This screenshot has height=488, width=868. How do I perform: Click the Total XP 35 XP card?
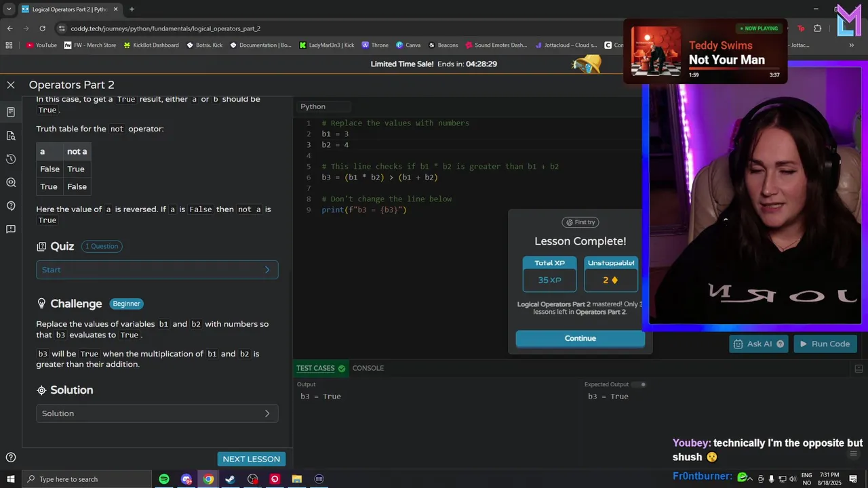pyautogui.click(x=549, y=274)
